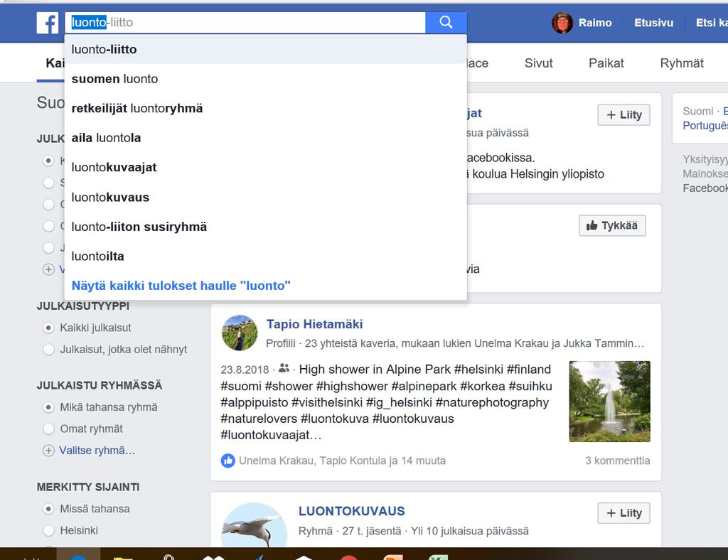
Task: Open 3 kommenttia on post
Action: tap(618, 461)
